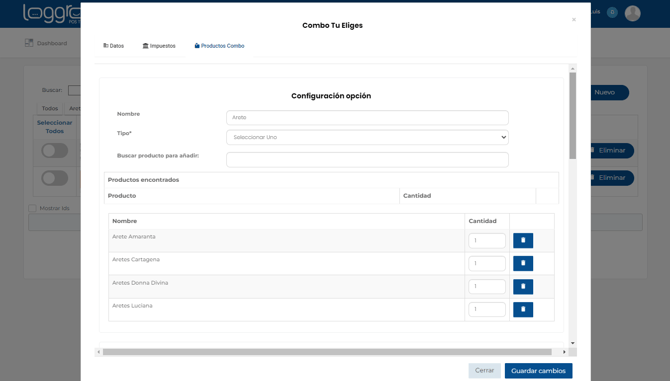
Task: Check the Mostrar ids checkbox
Action: (32, 208)
